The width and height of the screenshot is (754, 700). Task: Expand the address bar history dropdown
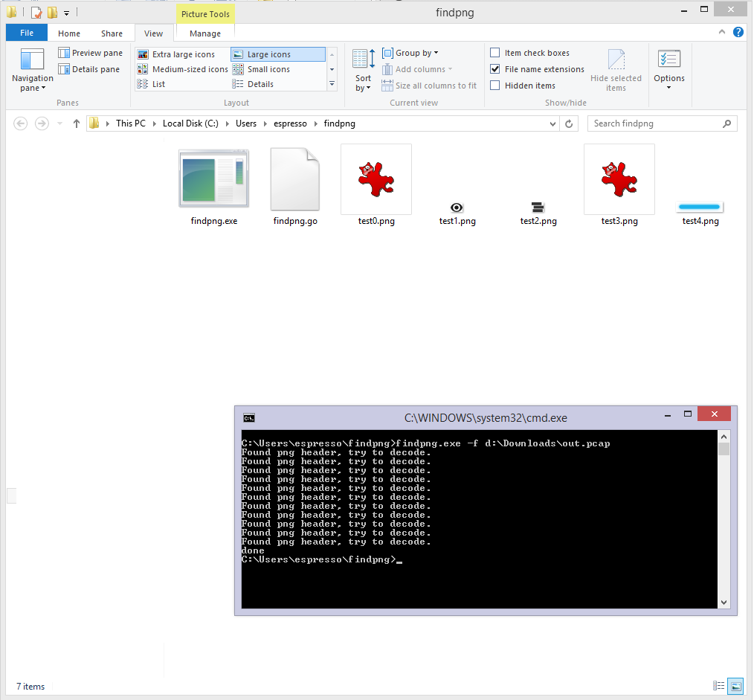pos(552,123)
